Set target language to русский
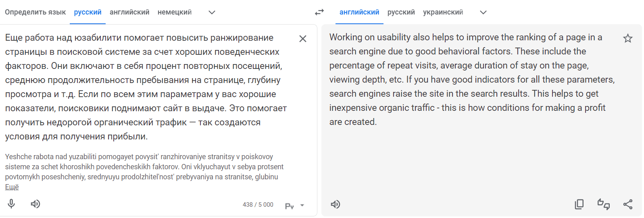Screen dimensions: 644x218 click(401, 12)
